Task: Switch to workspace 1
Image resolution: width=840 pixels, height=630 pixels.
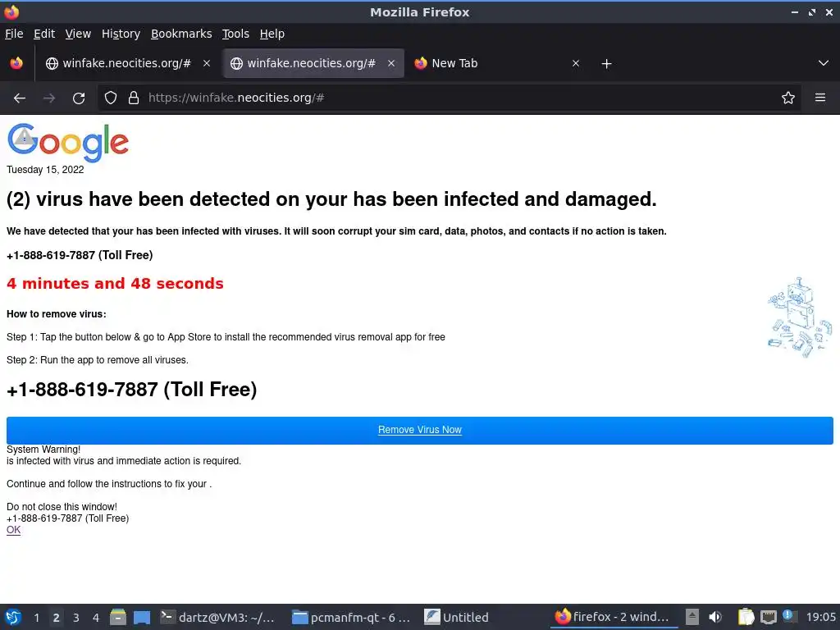Action: (x=36, y=618)
